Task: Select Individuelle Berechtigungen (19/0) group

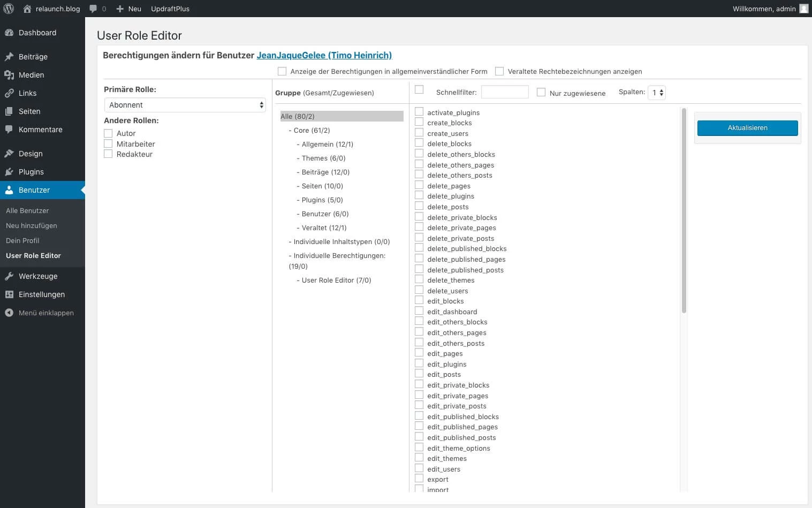Action: coord(337,261)
